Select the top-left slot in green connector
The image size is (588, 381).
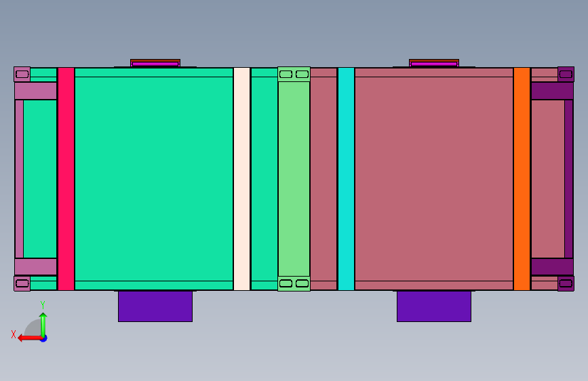coord(286,75)
